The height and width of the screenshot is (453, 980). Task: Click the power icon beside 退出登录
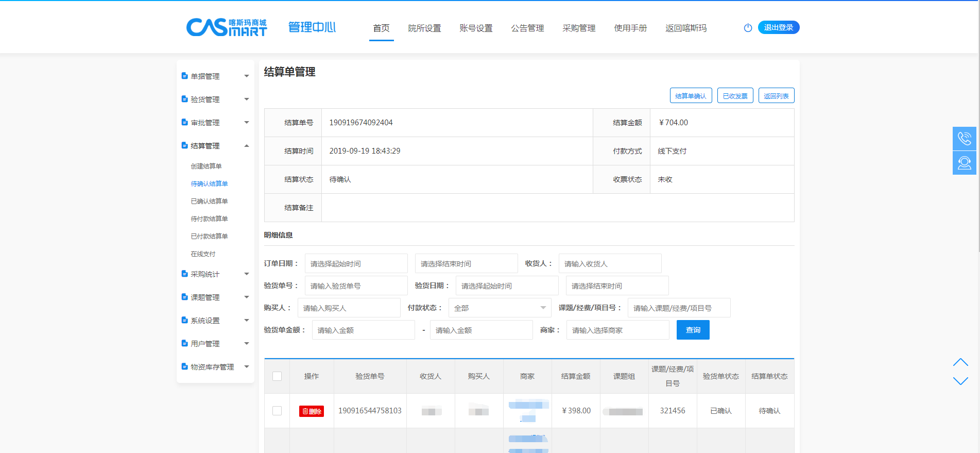(748, 28)
